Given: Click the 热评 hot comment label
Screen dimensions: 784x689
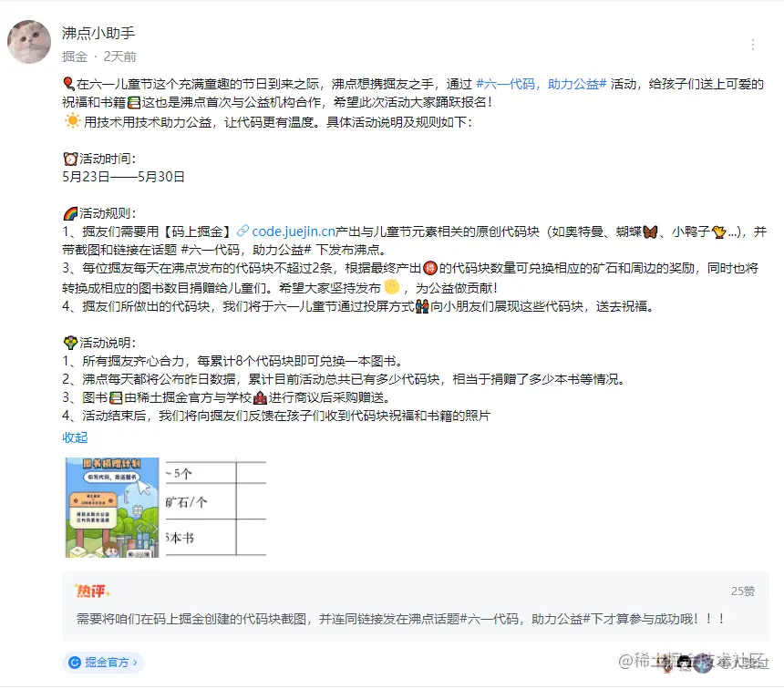Looking at the screenshot, I should [92, 591].
